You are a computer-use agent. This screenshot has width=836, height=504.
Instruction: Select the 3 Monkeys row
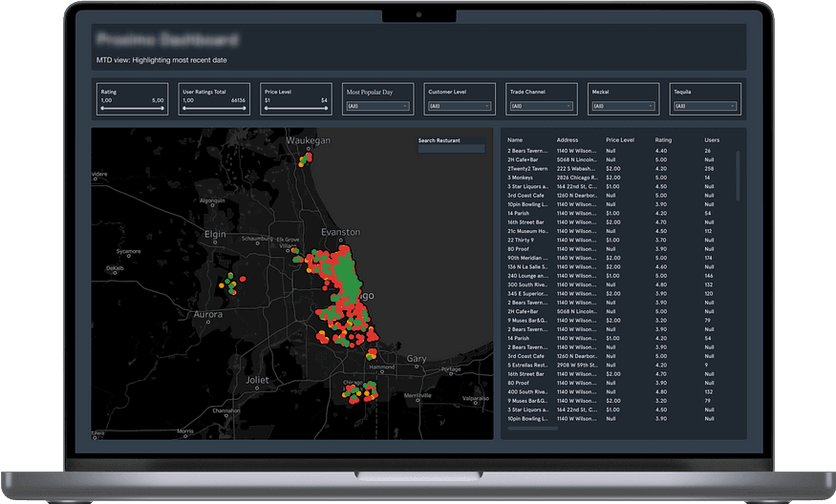pyautogui.click(x=613, y=178)
